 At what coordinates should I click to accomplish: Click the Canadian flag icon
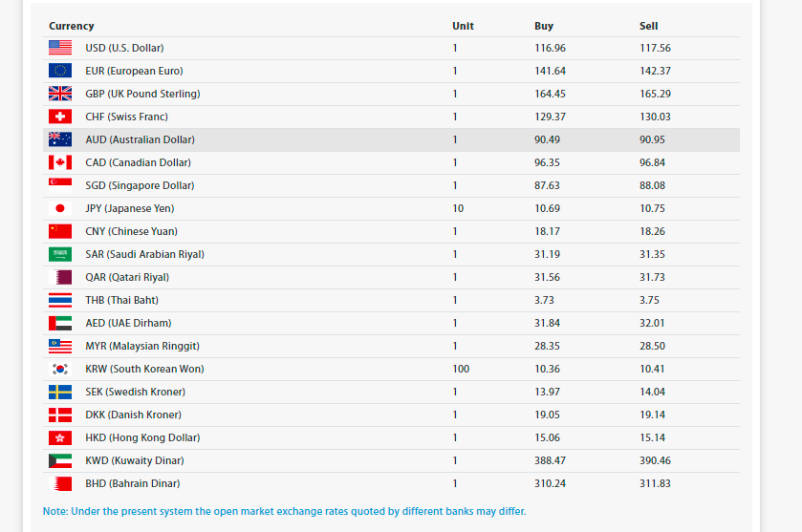coord(60,162)
